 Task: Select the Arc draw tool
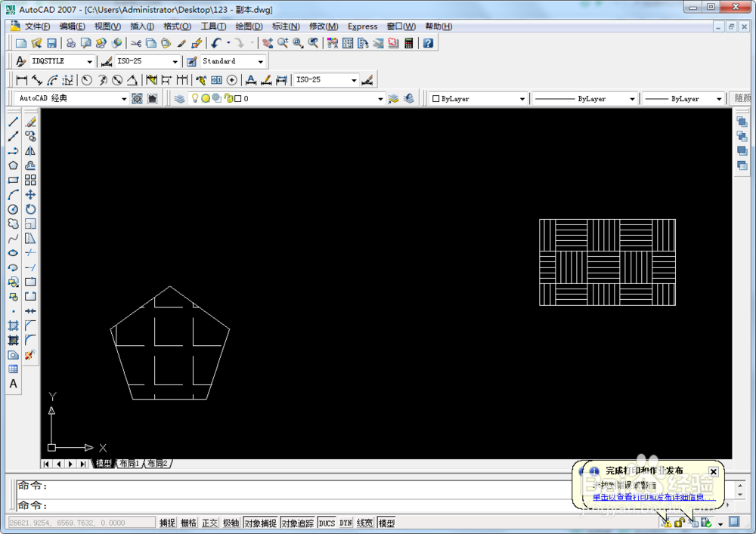(13, 195)
